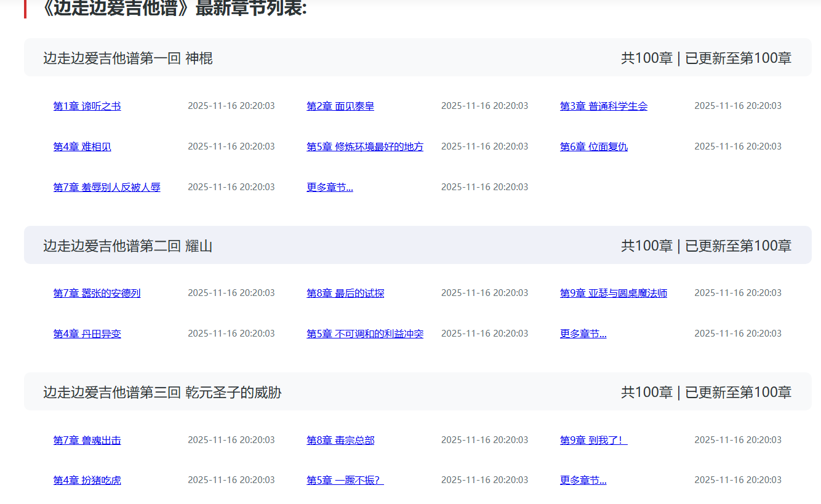Open chapter 第9章 到我了!
The image size is (821, 504).
click(x=593, y=439)
